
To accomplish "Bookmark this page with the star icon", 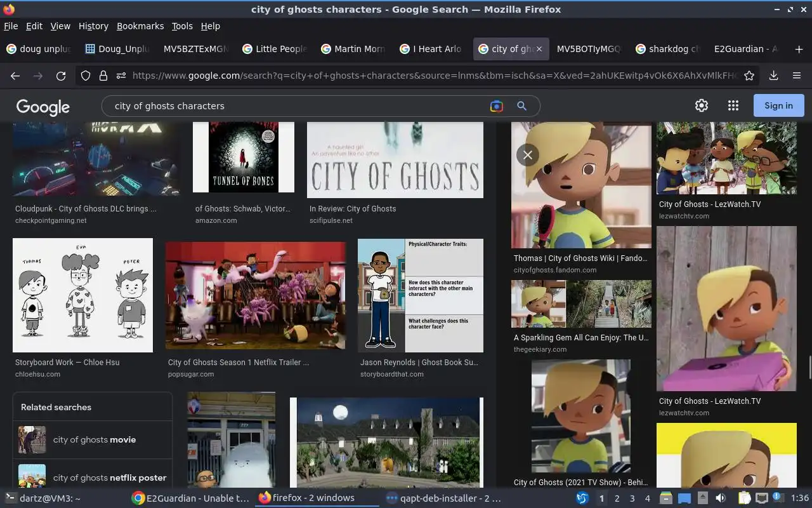I will (x=749, y=76).
